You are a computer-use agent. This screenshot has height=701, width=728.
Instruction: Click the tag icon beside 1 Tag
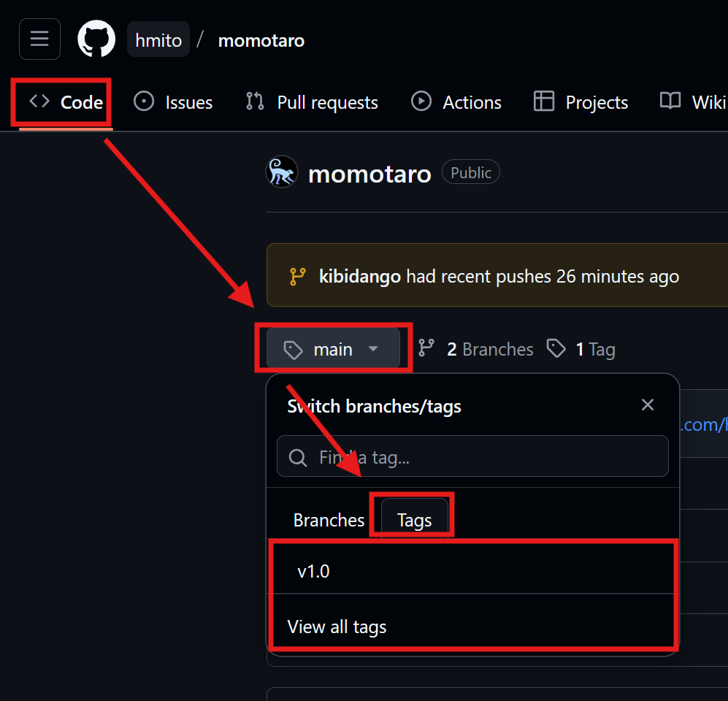[x=556, y=348]
